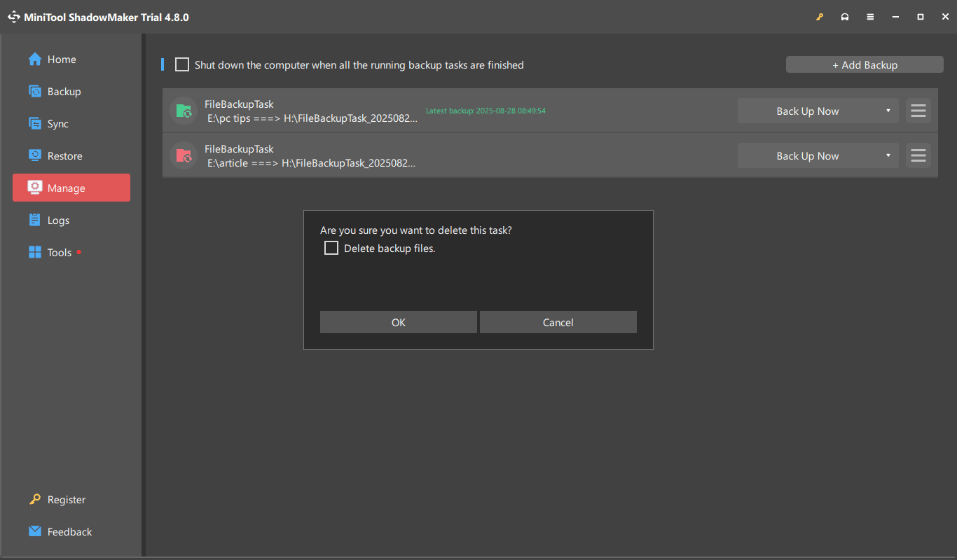The height and width of the screenshot is (560, 957).
Task: Click the Home icon in the sidebar
Action: click(x=34, y=59)
